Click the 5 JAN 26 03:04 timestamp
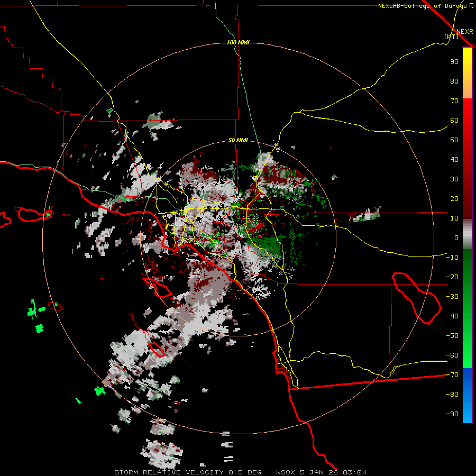Image resolution: width=476 pixels, height=476 pixels. (x=333, y=472)
